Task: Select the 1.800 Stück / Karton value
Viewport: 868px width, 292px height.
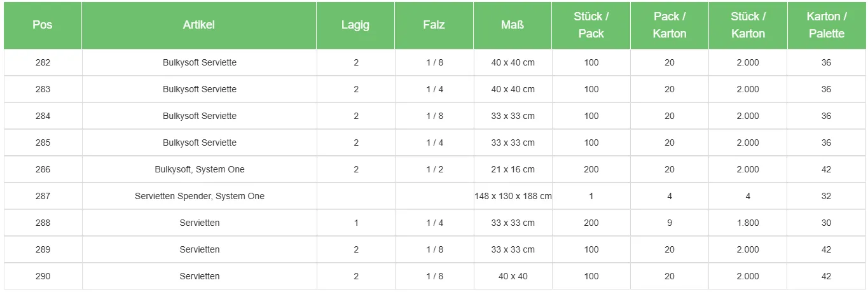Action: (748, 223)
